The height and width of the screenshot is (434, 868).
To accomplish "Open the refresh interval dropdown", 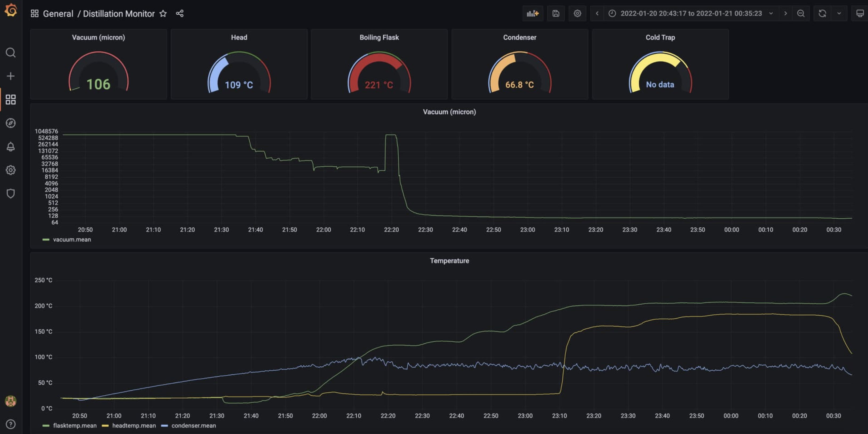I will click(x=839, y=14).
